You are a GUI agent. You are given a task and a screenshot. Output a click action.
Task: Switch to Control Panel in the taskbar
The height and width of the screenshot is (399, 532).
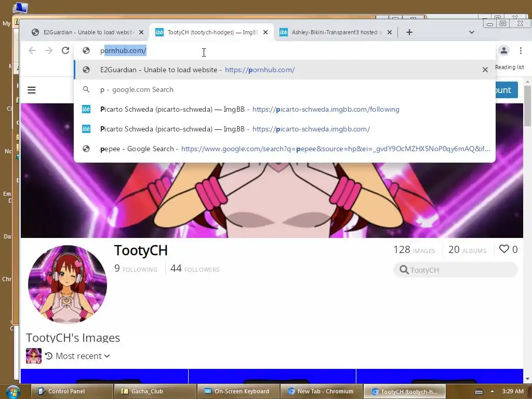[72, 391]
